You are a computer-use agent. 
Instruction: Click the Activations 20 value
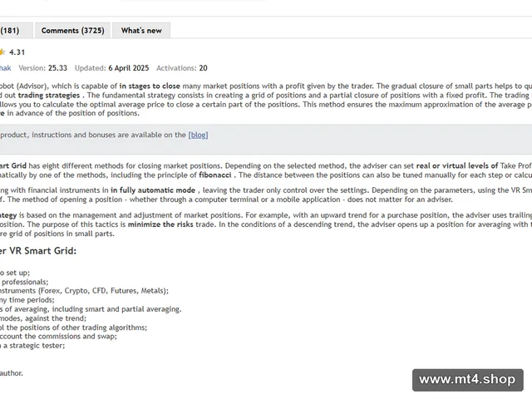coord(182,68)
